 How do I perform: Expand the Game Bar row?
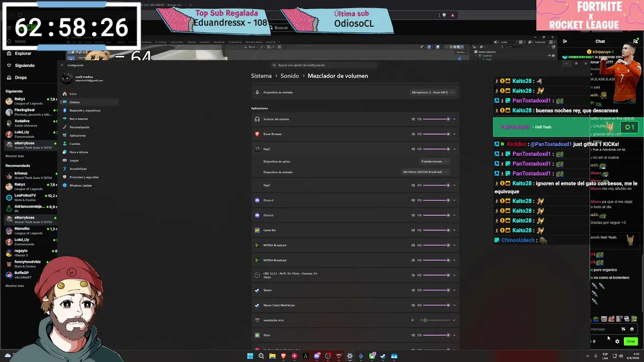pos(454,230)
